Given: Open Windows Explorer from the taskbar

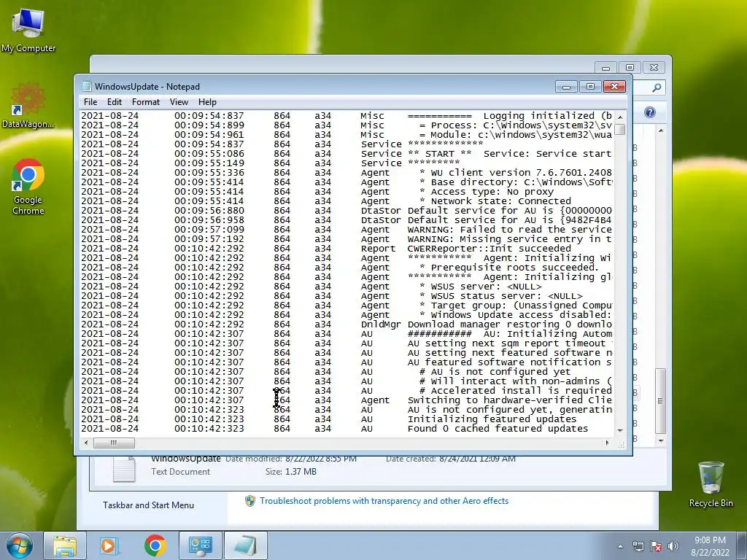Looking at the screenshot, I should click(x=65, y=545).
